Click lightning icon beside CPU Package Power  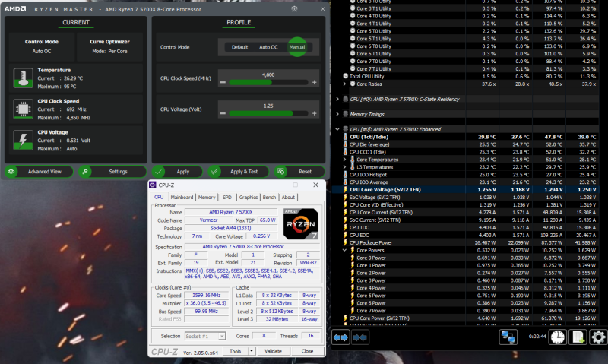click(x=345, y=242)
